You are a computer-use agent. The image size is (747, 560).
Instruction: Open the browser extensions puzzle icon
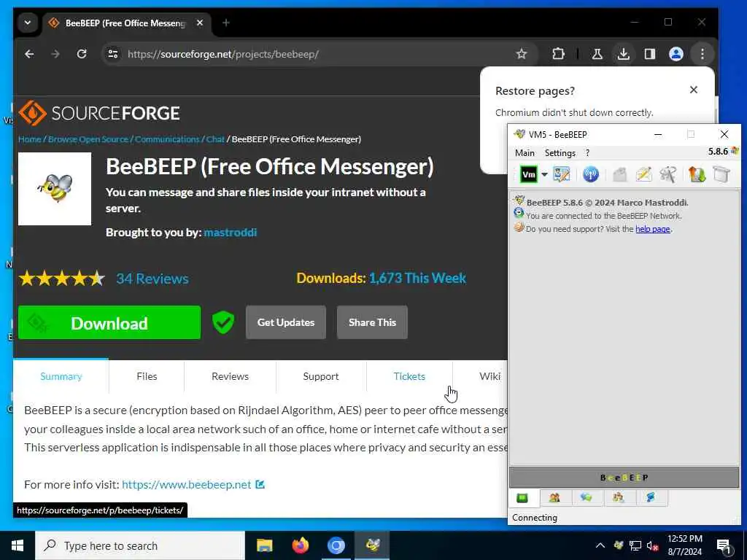point(558,54)
